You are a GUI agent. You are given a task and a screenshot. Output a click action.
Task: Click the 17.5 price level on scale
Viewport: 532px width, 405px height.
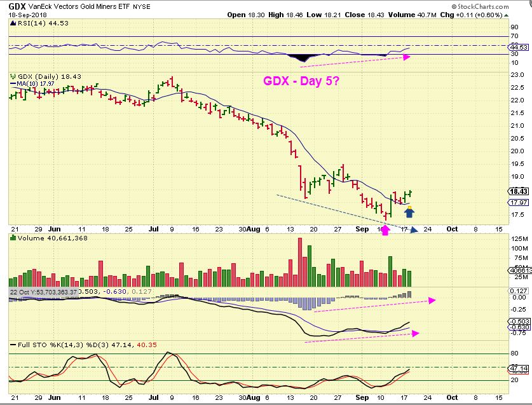click(517, 214)
